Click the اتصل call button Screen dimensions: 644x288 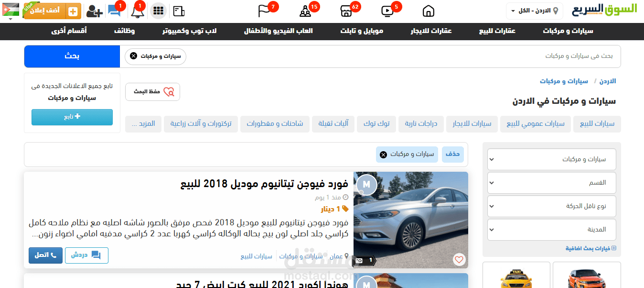pos(45,255)
